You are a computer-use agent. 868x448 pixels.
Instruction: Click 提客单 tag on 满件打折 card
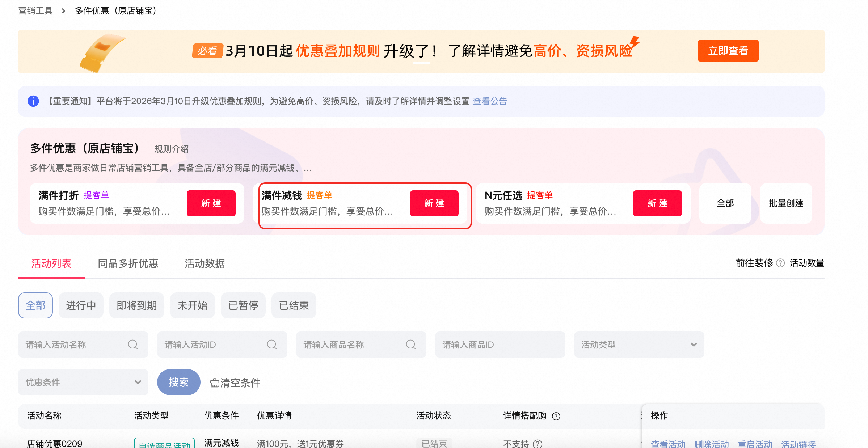[96, 195]
